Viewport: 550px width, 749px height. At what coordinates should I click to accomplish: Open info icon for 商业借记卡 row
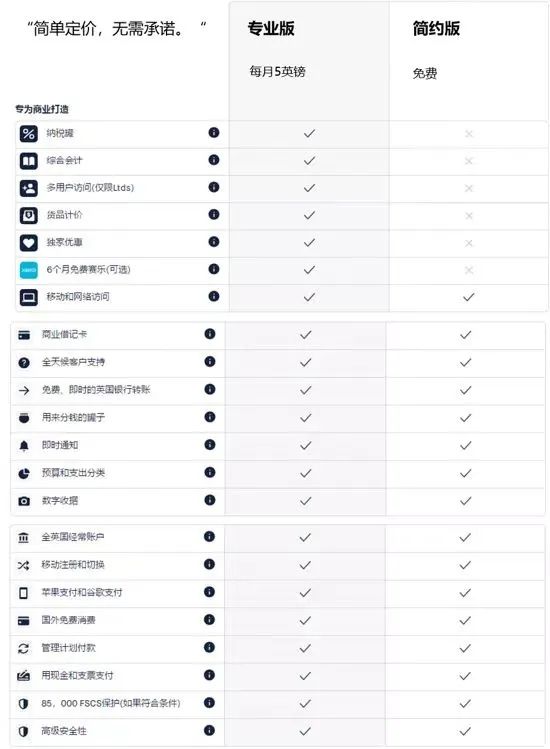[210, 333]
